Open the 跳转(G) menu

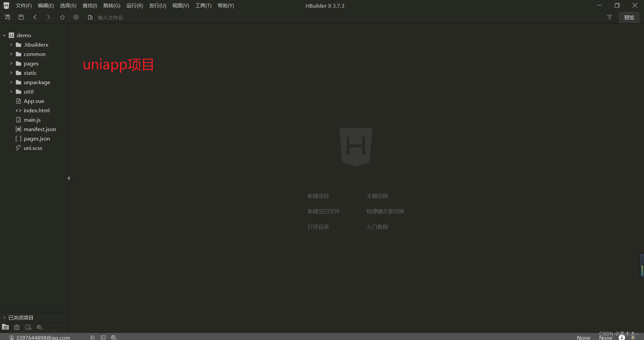point(112,6)
